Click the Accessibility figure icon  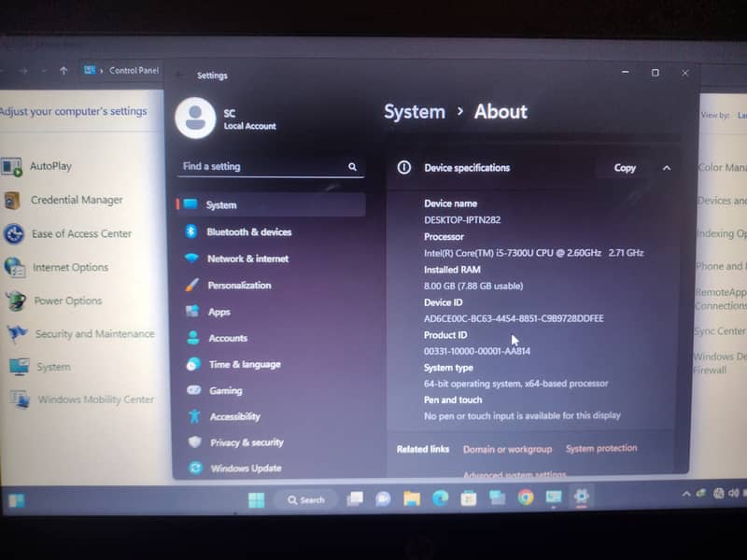(194, 416)
